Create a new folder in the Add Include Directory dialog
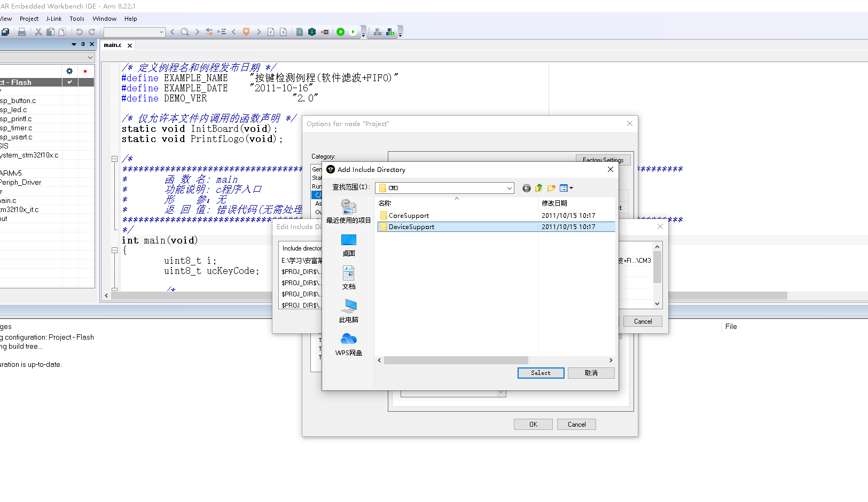Viewport: 868px width, 502px height. point(551,188)
